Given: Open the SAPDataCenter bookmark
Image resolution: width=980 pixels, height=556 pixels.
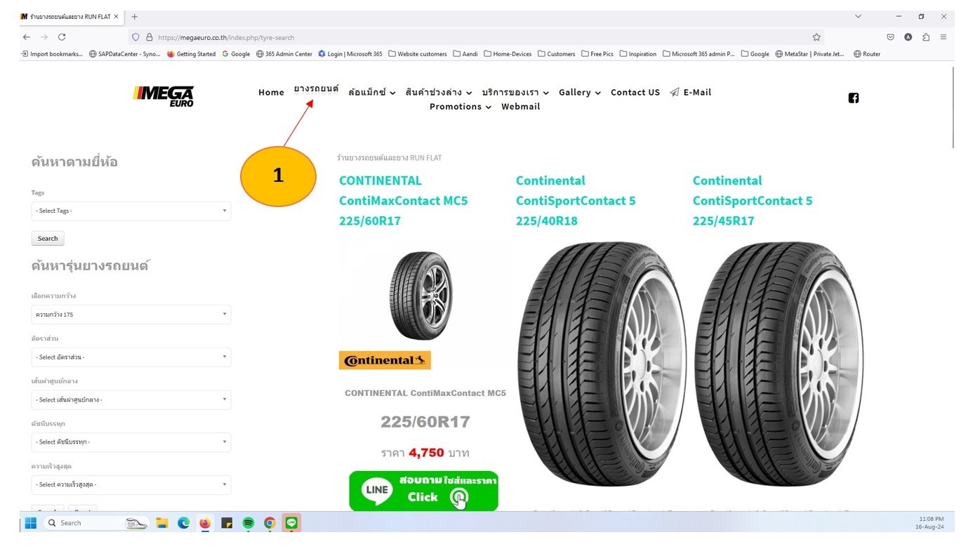Looking at the screenshot, I should coord(125,54).
